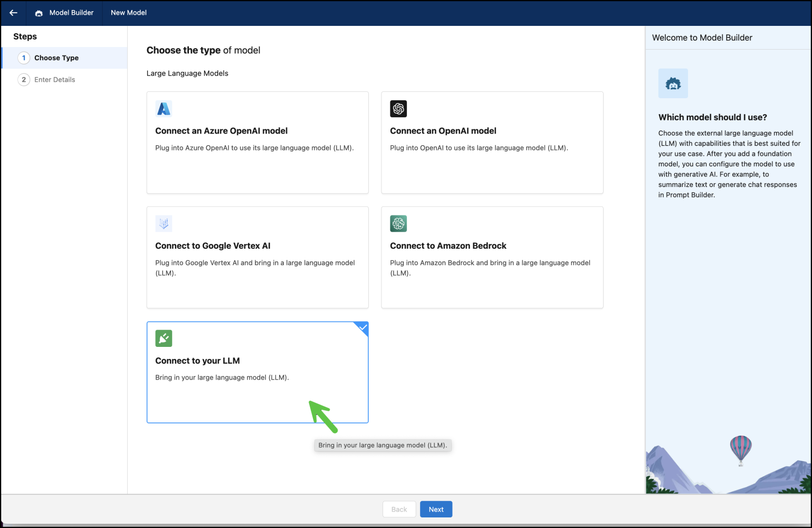Click the blue checkmark on selected card
This screenshot has width=812, height=528.
[363, 327]
